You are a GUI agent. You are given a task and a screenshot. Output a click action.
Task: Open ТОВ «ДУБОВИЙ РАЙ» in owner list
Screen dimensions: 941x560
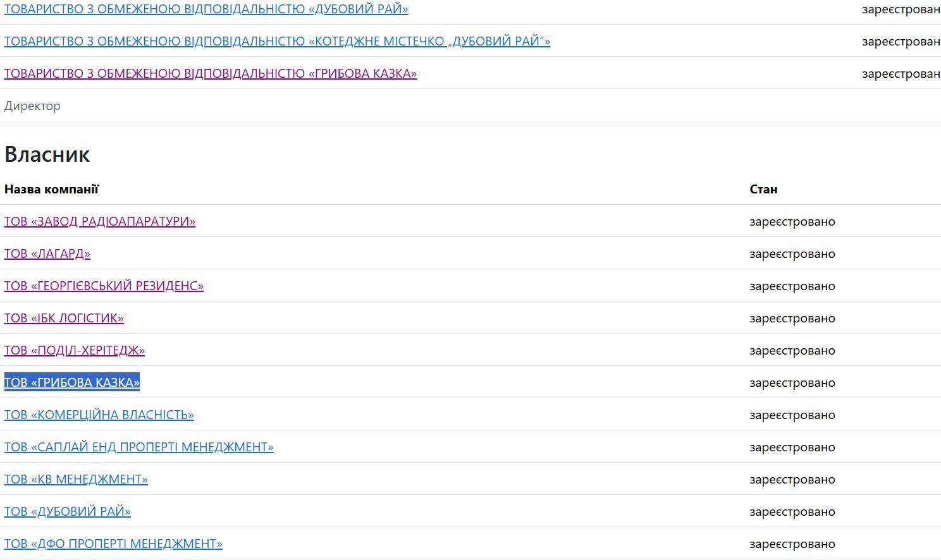click(68, 511)
